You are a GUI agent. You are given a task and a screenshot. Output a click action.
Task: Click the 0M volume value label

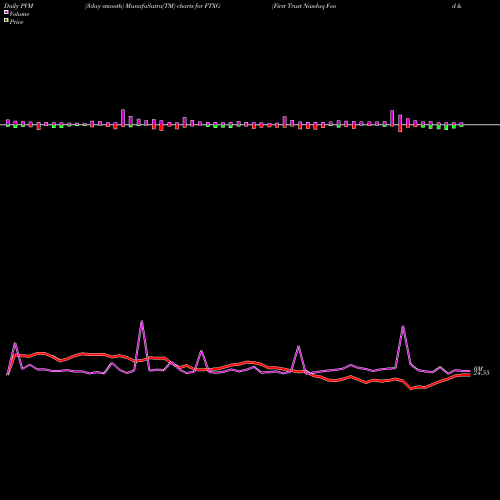tap(478, 368)
